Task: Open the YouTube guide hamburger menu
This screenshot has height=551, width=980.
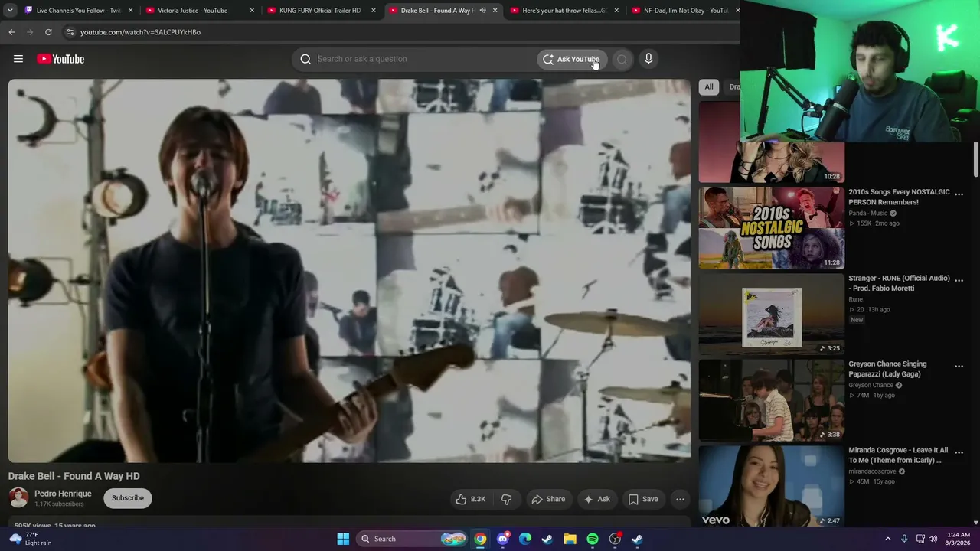Action: click(18, 59)
